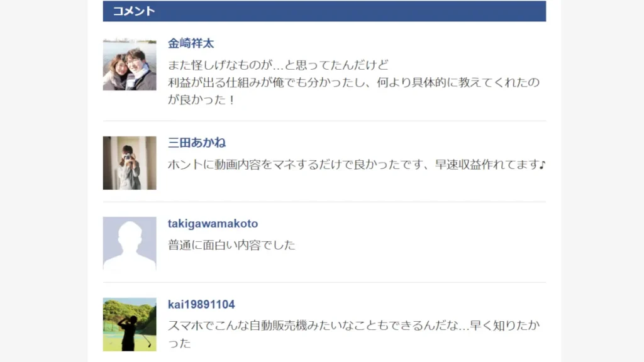This screenshot has height=362, width=644.
Task: Click the divider above kai19891104's comment
Action: (x=325, y=282)
